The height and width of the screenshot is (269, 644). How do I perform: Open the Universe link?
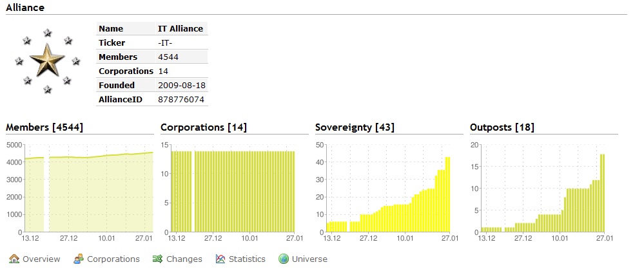(x=309, y=259)
